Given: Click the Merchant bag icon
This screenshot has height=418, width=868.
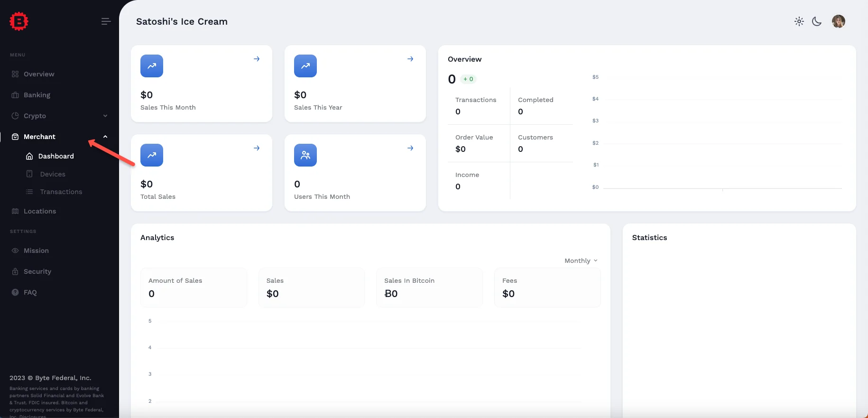Looking at the screenshot, I should [x=15, y=137].
